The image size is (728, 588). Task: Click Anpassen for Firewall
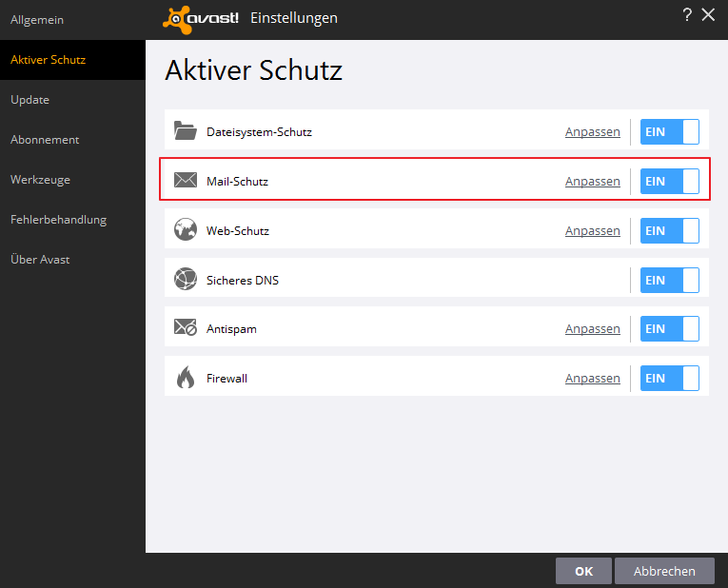coord(593,379)
